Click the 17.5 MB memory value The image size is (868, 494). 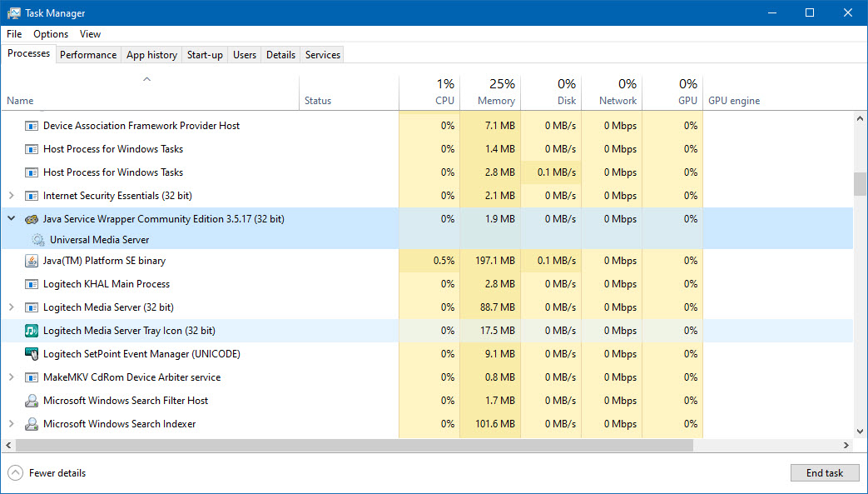click(497, 331)
